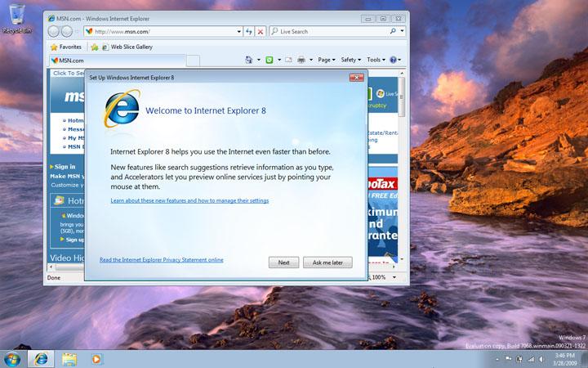The image size is (588, 368).
Task: Open the Tools menu
Action: tap(376, 60)
